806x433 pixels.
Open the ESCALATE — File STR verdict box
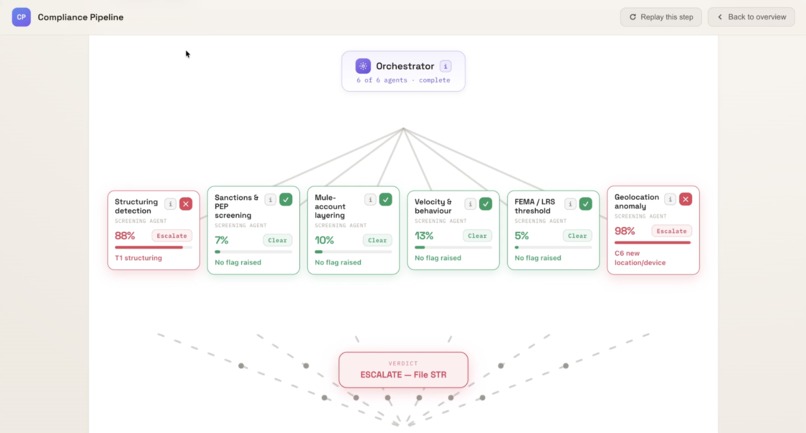[404, 370]
